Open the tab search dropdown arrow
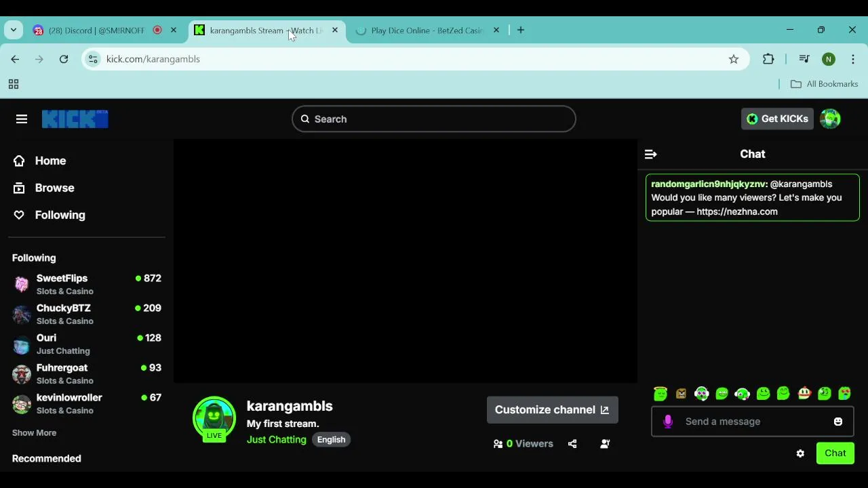The image size is (868, 488). pyautogui.click(x=14, y=30)
